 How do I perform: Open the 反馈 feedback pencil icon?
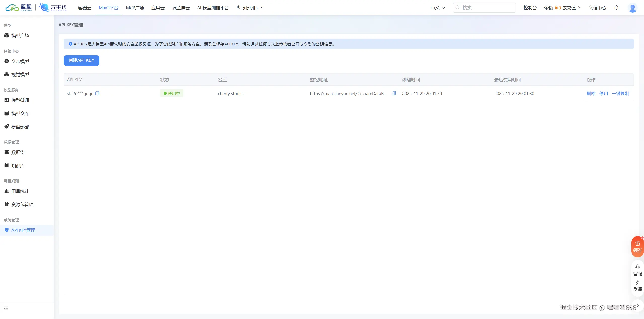pyautogui.click(x=637, y=286)
